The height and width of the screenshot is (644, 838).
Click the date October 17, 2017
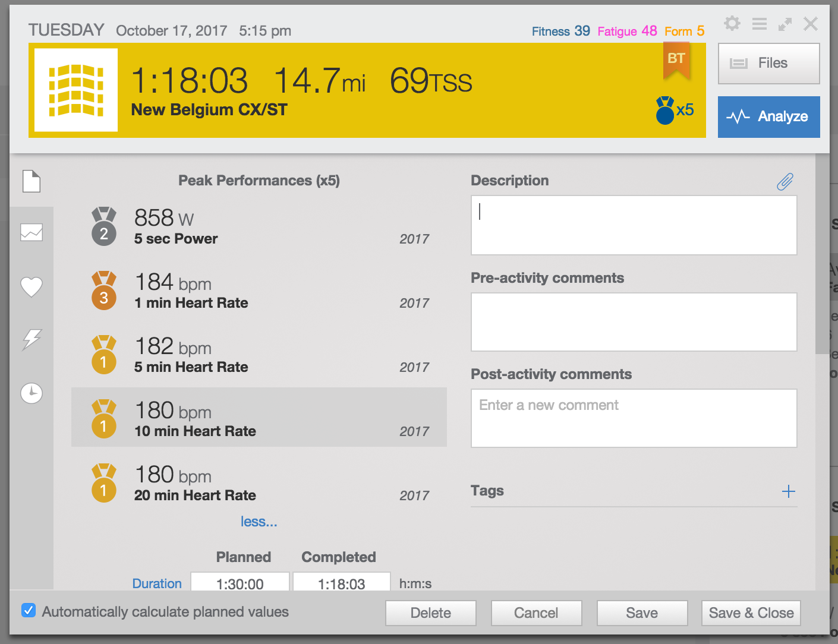pos(171,31)
